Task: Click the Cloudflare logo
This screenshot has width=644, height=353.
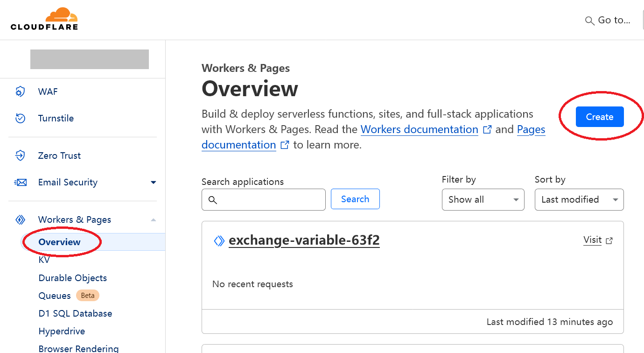Action: [44, 19]
